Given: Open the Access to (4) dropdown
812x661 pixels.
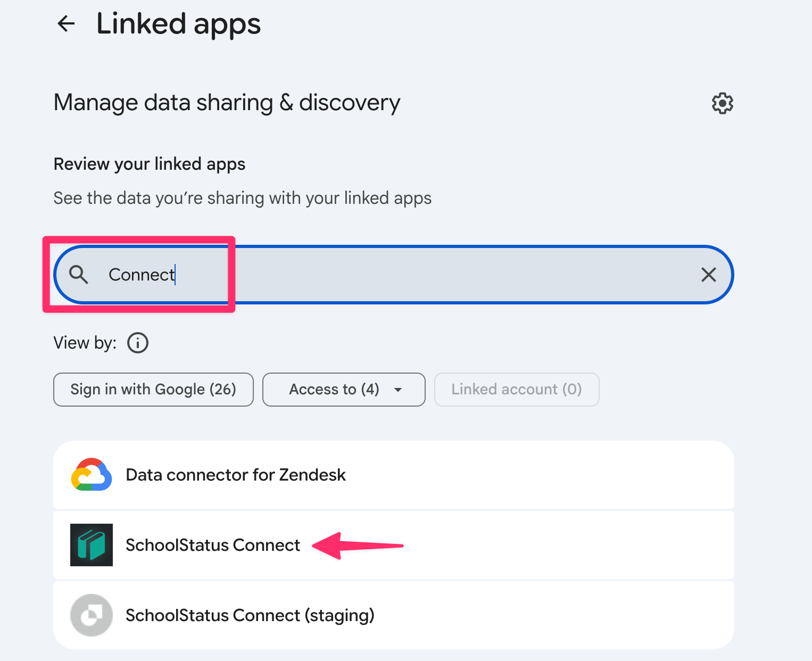Looking at the screenshot, I should (344, 390).
